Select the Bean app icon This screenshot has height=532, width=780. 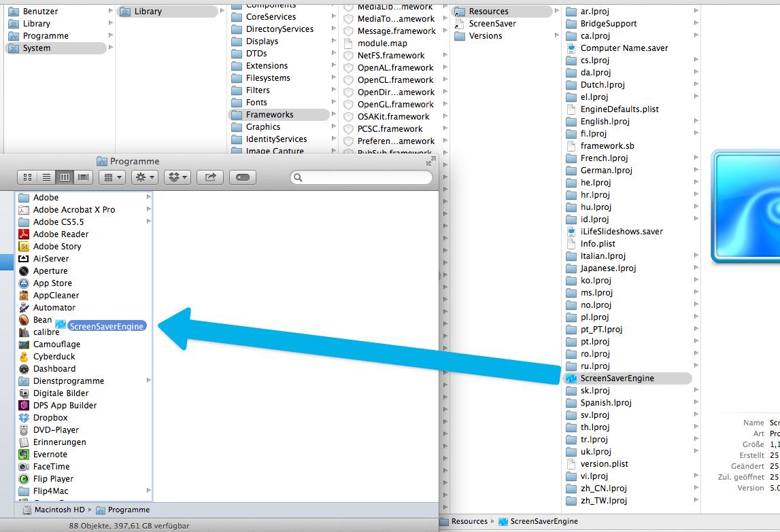(24, 320)
